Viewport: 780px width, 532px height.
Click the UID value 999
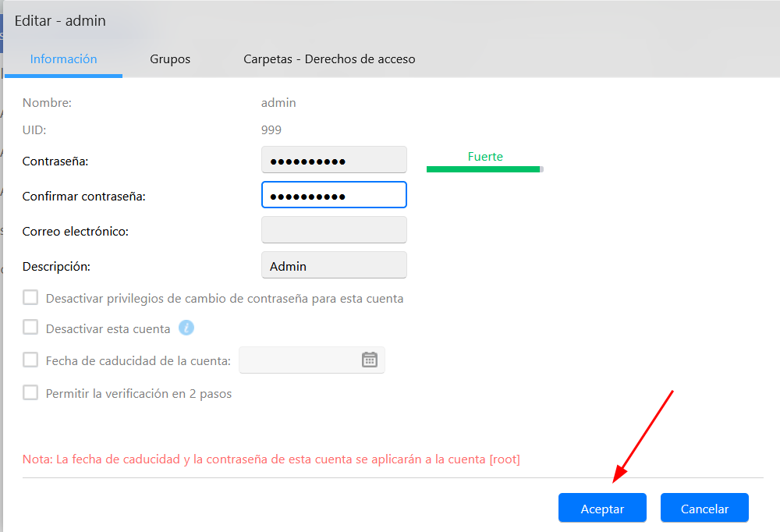coord(271,130)
